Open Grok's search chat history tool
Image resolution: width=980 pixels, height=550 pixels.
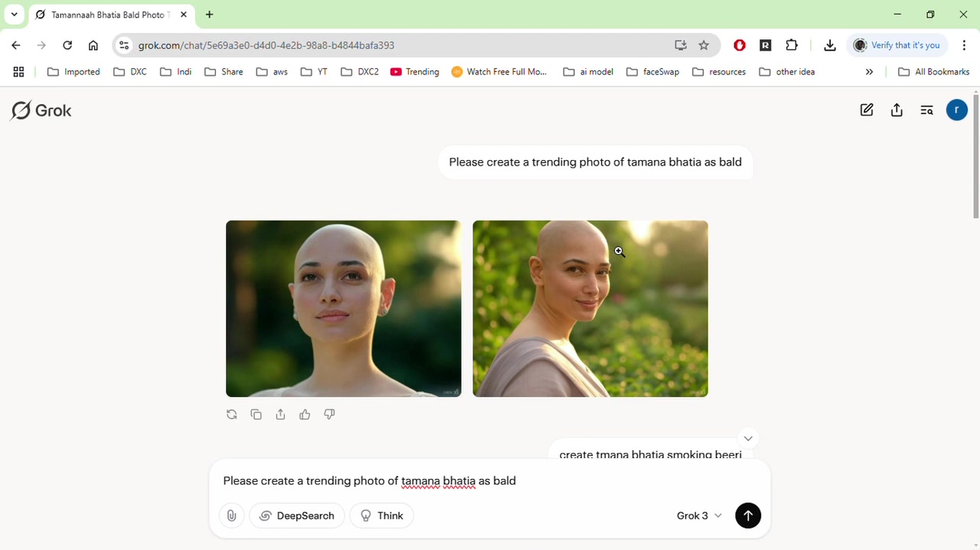(926, 110)
